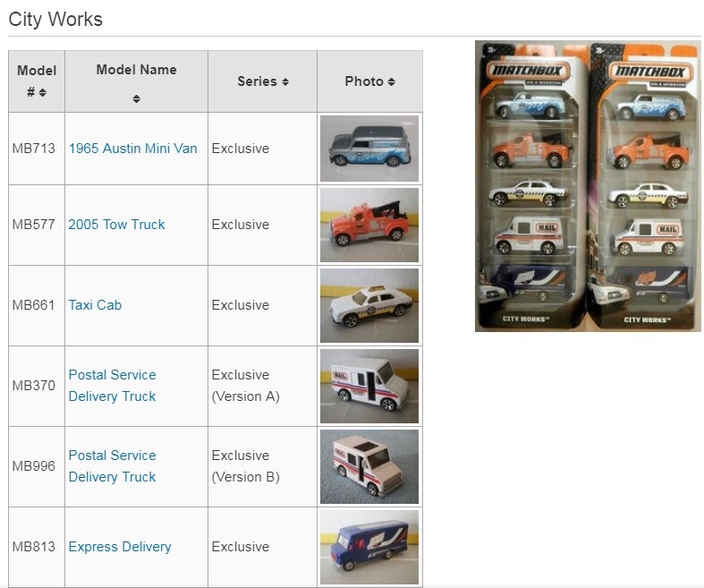Open City Works 5-pack packaging image
The width and height of the screenshot is (704, 588).
pyautogui.click(x=589, y=186)
